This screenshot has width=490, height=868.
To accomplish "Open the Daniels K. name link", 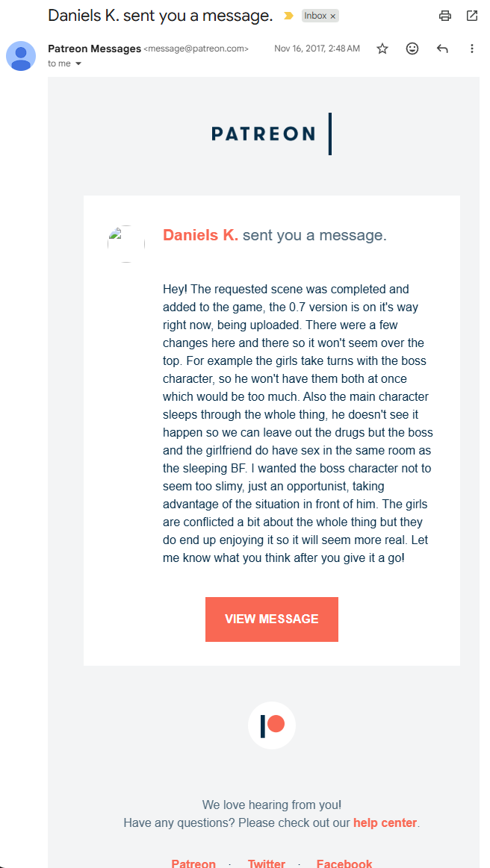I will tap(200, 235).
